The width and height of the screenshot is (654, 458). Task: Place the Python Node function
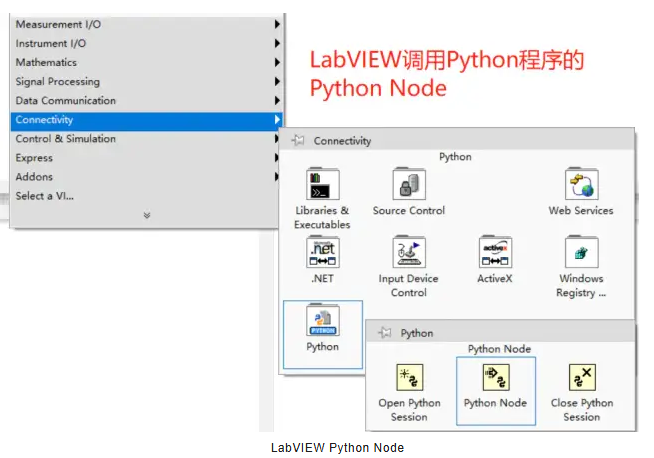(x=495, y=378)
